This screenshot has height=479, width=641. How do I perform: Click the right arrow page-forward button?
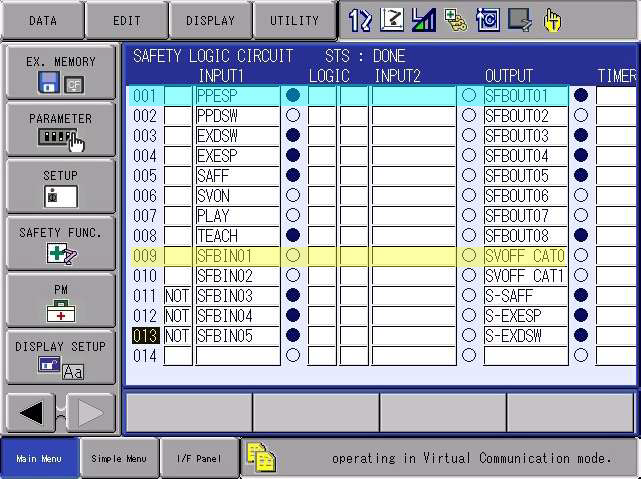[x=90, y=413]
